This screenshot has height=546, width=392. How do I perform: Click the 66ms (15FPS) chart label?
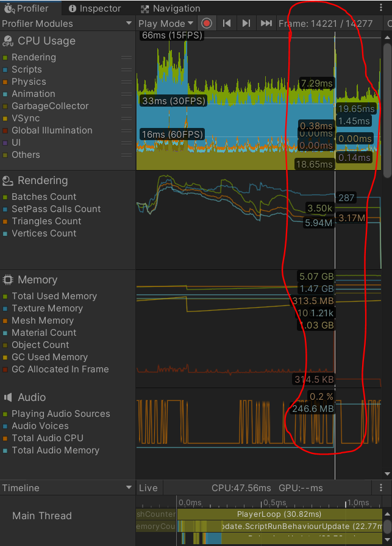click(172, 35)
